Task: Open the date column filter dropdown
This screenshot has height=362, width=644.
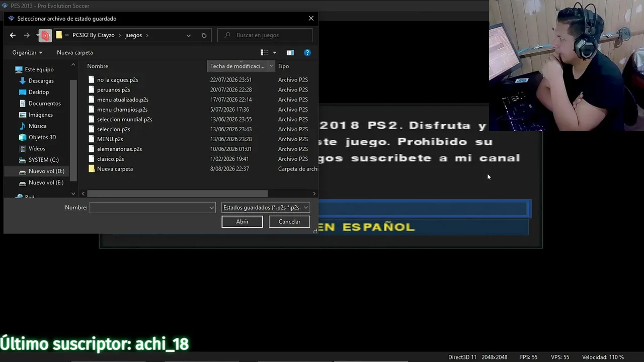Action: tap(271, 66)
